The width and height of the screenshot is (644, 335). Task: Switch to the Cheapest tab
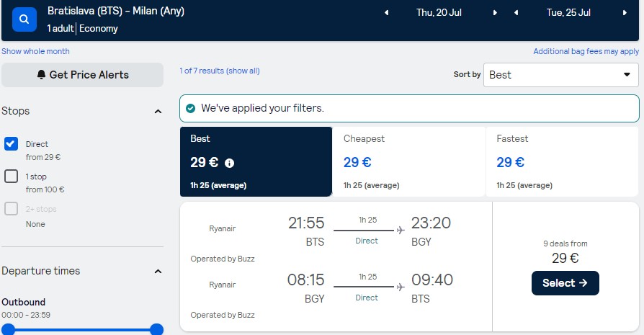pos(408,161)
